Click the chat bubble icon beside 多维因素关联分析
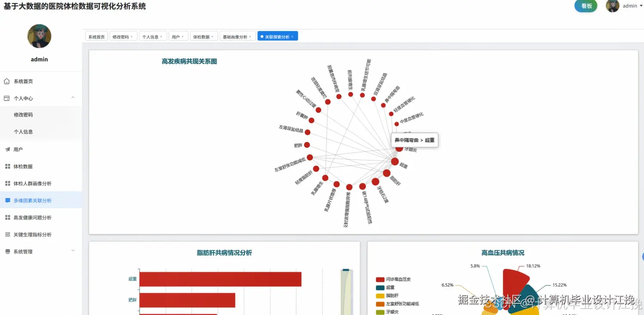Image resolution: width=644 pixels, height=315 pixels. (7, 200)
